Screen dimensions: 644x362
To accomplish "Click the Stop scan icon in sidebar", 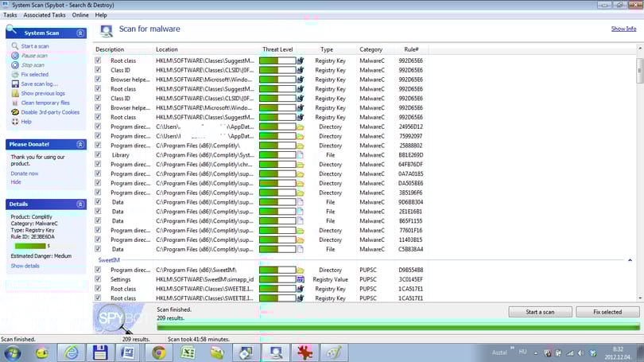I will [x=15, y=65].
